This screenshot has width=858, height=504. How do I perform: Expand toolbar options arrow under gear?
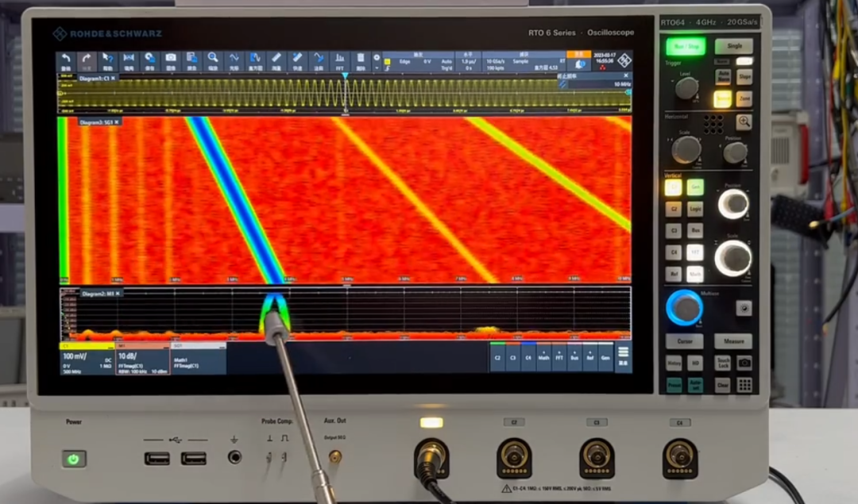pos(377,67)
